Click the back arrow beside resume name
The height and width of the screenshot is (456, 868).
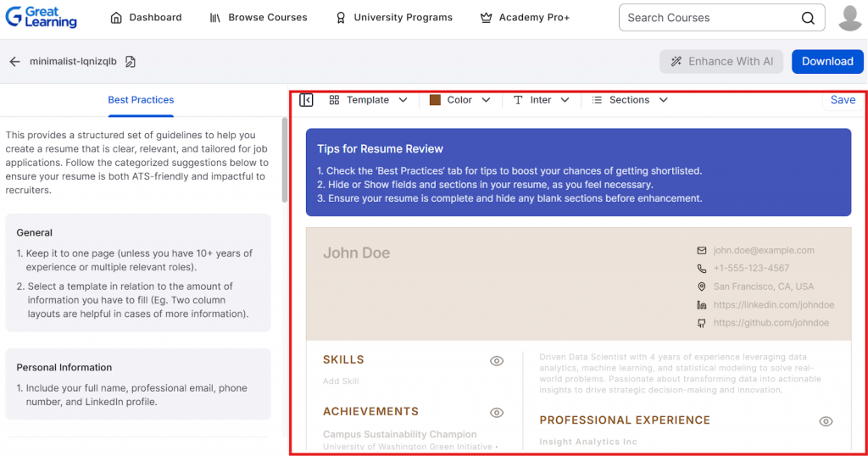[14, 62]
